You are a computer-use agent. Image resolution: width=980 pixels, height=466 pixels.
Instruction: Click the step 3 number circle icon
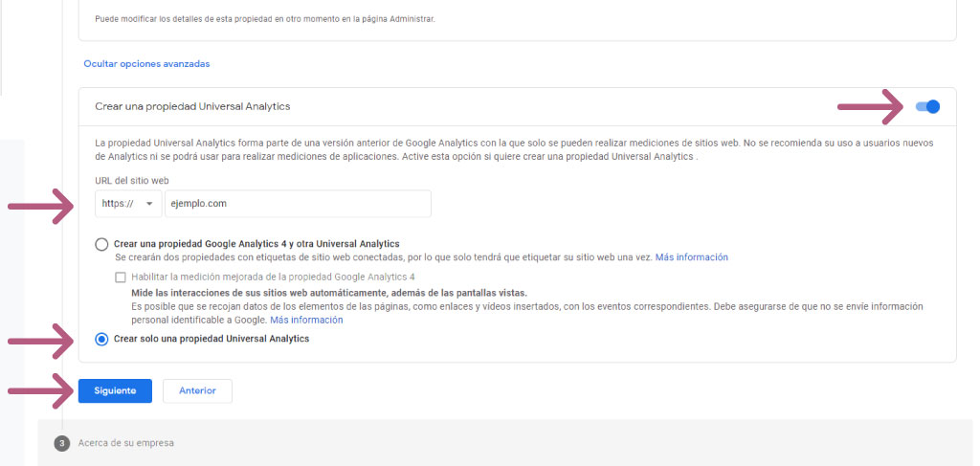tap(62, 443)
